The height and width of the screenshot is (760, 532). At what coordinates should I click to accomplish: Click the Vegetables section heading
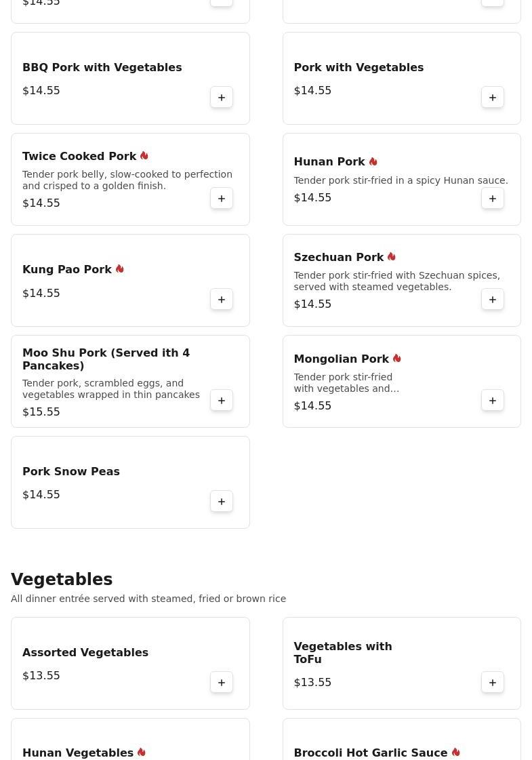(62, 580)
